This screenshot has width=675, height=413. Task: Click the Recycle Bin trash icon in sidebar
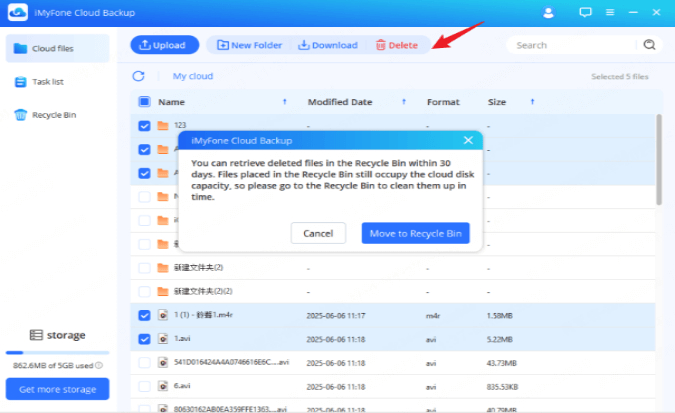(20, 115)
